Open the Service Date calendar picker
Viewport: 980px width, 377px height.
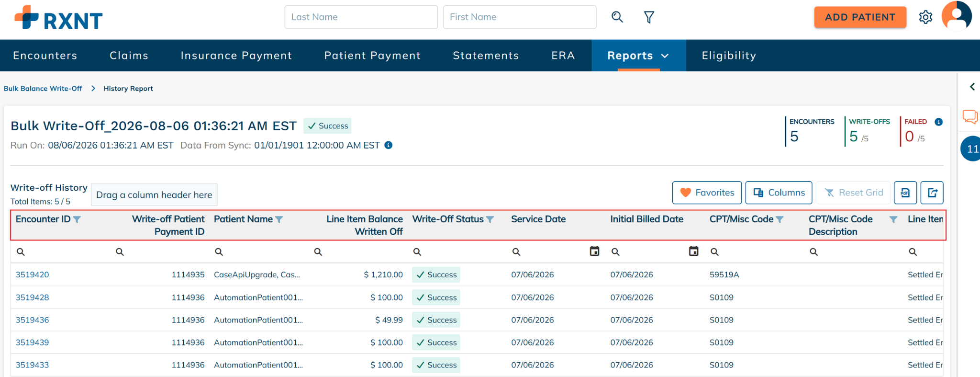(594, 251)
